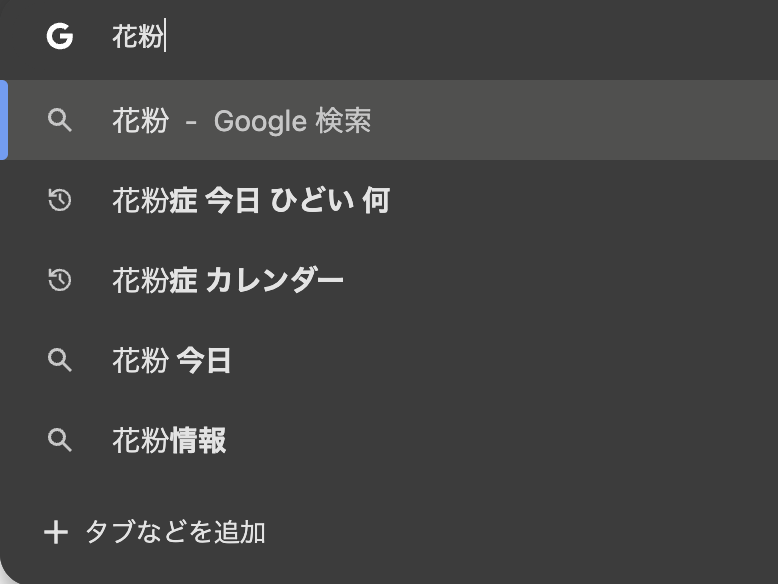Click the Google G logo icon

point(60,38)
